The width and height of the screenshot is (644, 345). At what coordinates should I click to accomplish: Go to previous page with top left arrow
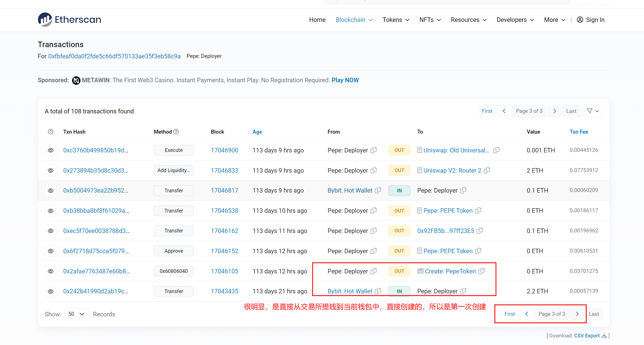[504, 111]
